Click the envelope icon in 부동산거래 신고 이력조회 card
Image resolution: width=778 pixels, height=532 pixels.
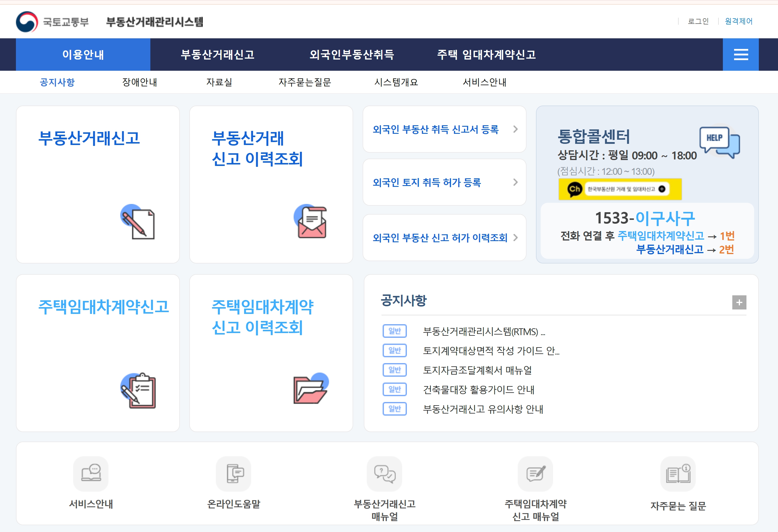pyautogui.click(x=310, y=221)
